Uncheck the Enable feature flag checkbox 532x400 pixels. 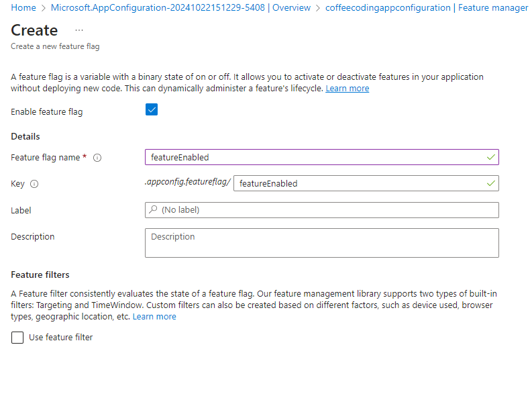point(152,110)
